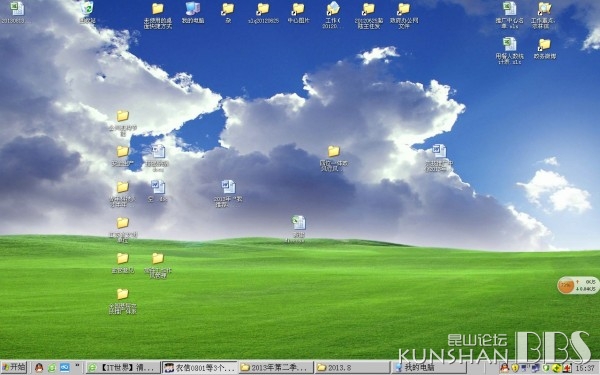Select the Excel file icon above the grass
The width and height of the screenshot is (600, 375).
[x=298, y=228]
